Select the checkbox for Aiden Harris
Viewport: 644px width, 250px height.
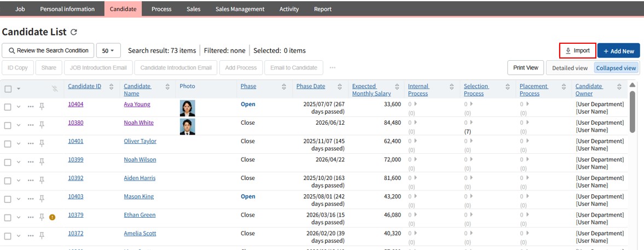point(8,181)
